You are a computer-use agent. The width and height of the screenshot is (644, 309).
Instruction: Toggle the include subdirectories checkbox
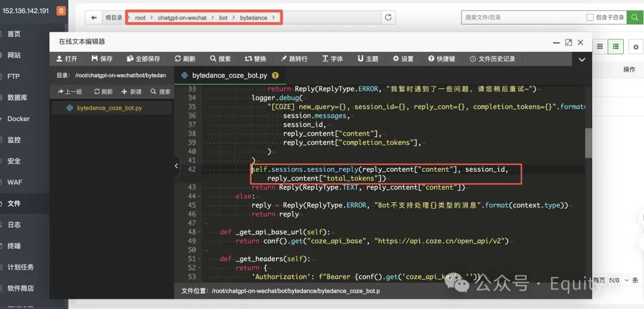(x=590, y=17)
